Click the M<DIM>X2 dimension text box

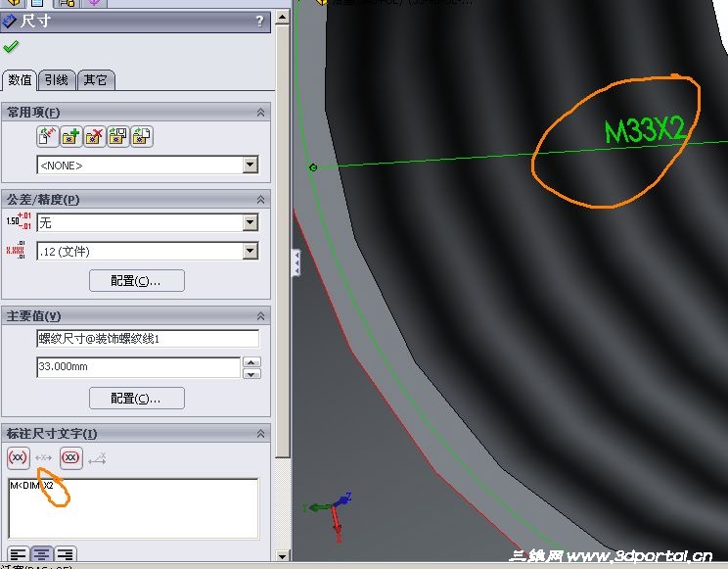tap(133, 508)
